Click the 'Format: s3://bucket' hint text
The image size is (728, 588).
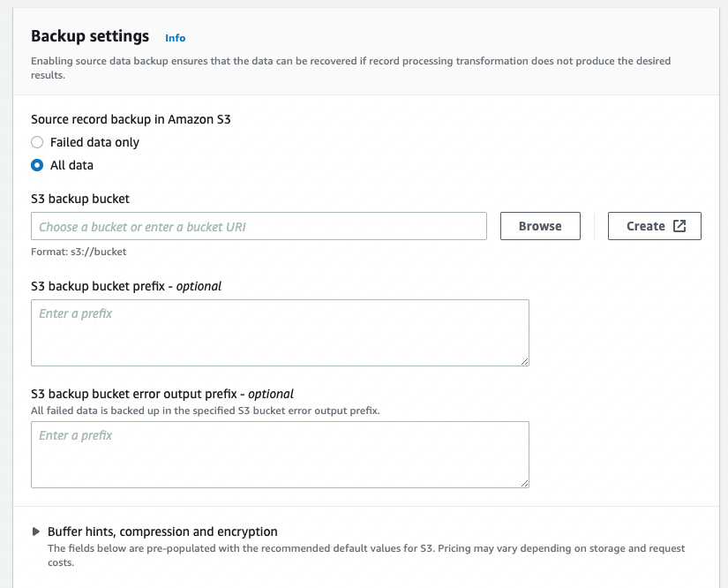(x=79, y=252)
